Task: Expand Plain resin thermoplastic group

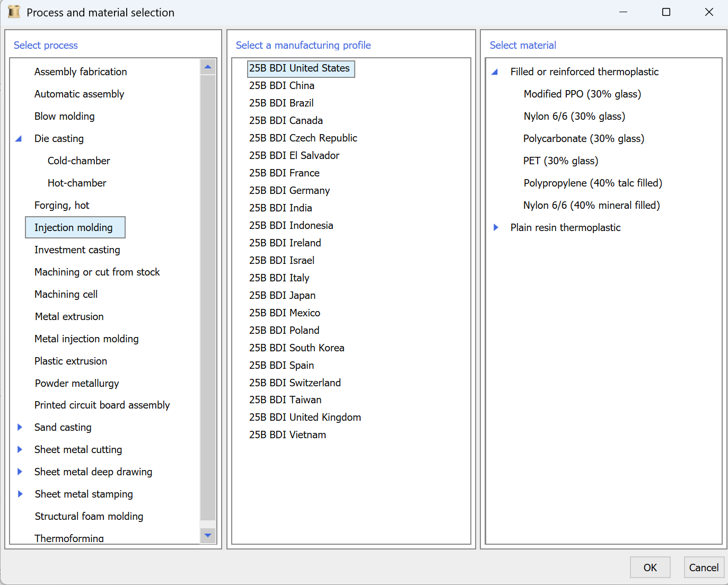Action: pos(496,227)
